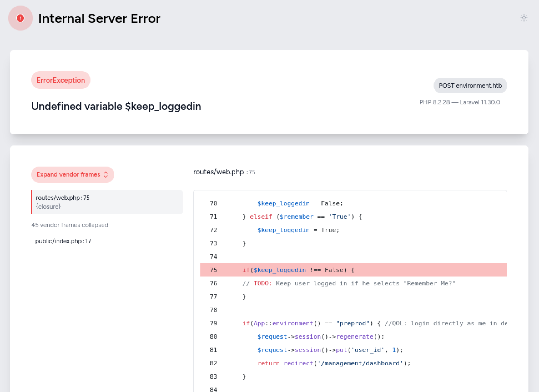Click the POST environment.htb request badge
Screen dimensions: 539x392
point(470,86)
